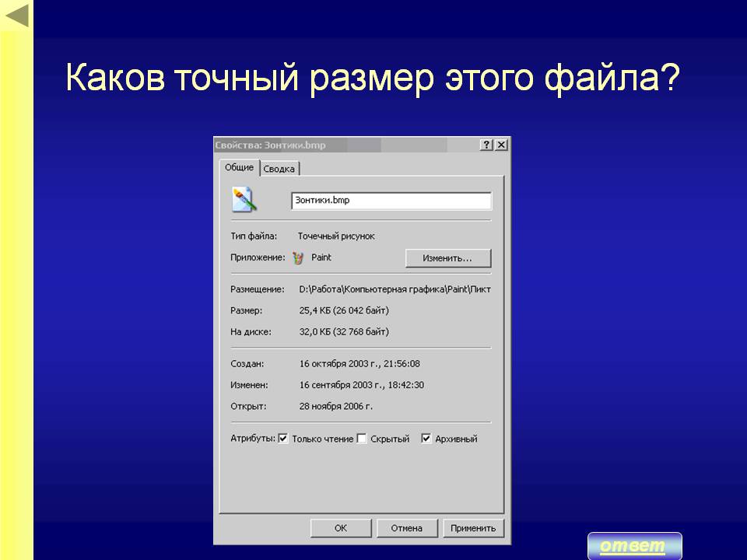Image resolution: width=747 pixels, height=560 pixels.
Task: Confirm with the OK button
Action: pyautogui.click(x=341, y=528)
